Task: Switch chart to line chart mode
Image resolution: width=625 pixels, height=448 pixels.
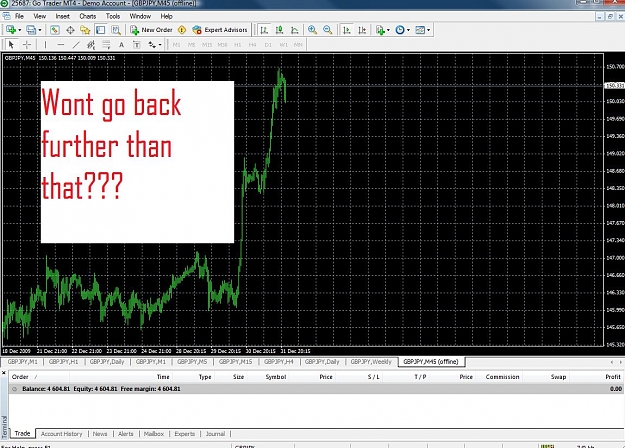Action: coord(294,30)
